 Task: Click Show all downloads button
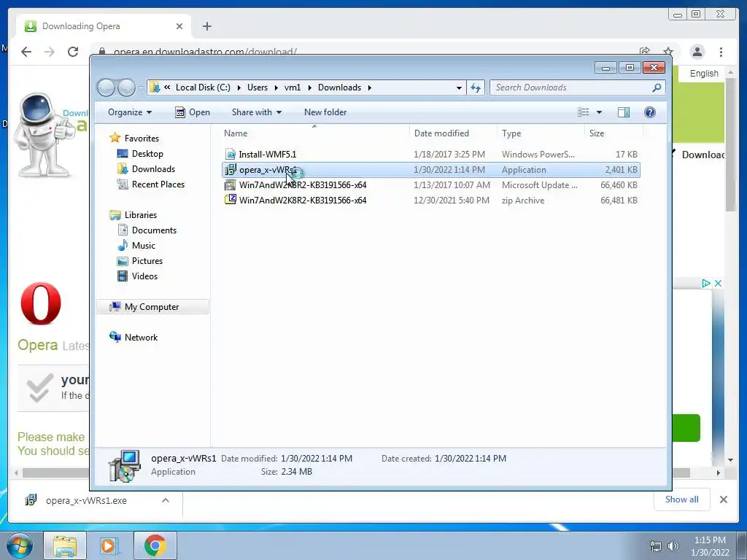682,499
